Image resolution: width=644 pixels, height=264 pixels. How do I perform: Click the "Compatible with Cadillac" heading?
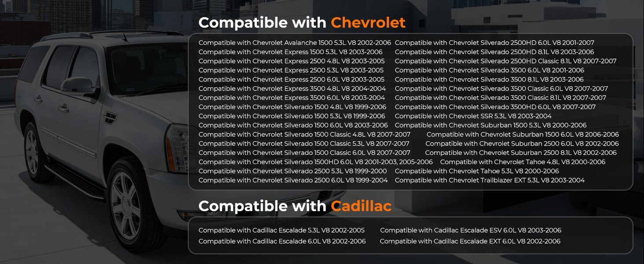click(295, 205)
